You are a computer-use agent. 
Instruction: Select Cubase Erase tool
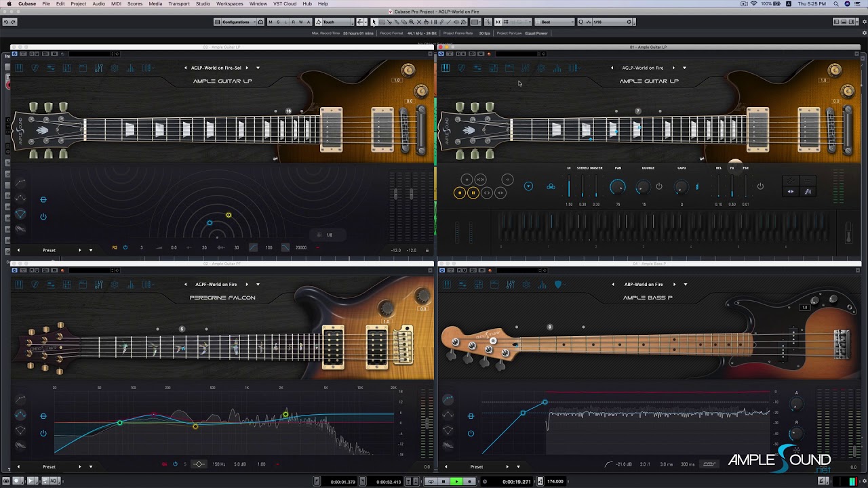tap(403, 22)
